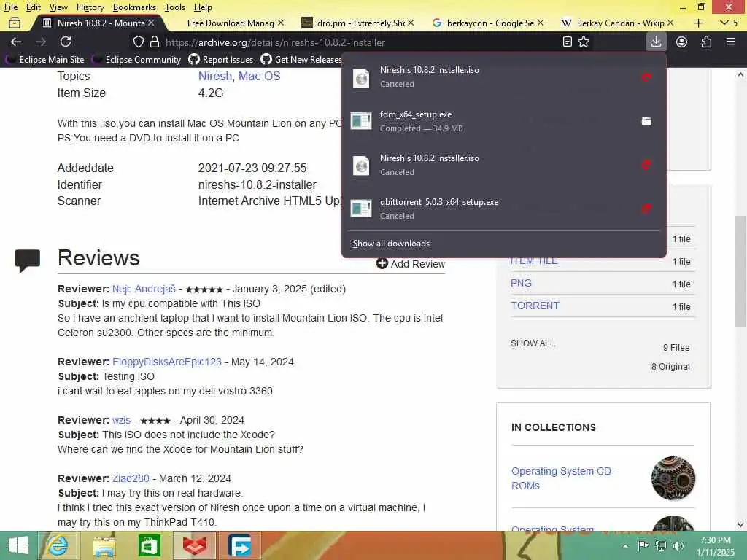Go back to the previous page

tap(16, 42)
